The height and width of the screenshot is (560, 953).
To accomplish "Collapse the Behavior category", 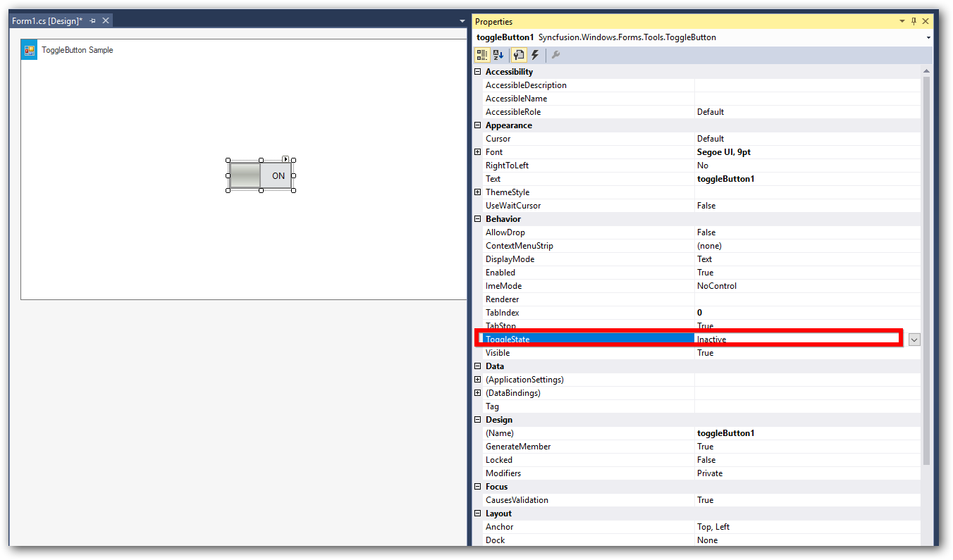I will [x=478, y=218].
